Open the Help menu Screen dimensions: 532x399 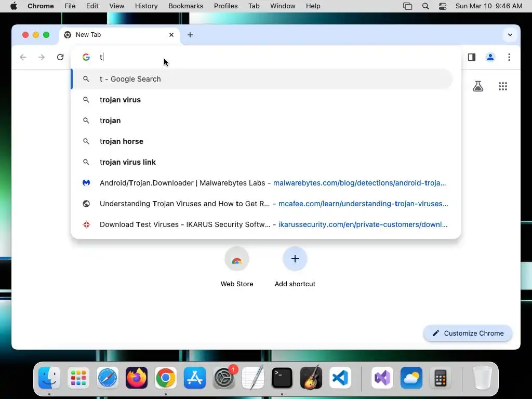(313, 6)
